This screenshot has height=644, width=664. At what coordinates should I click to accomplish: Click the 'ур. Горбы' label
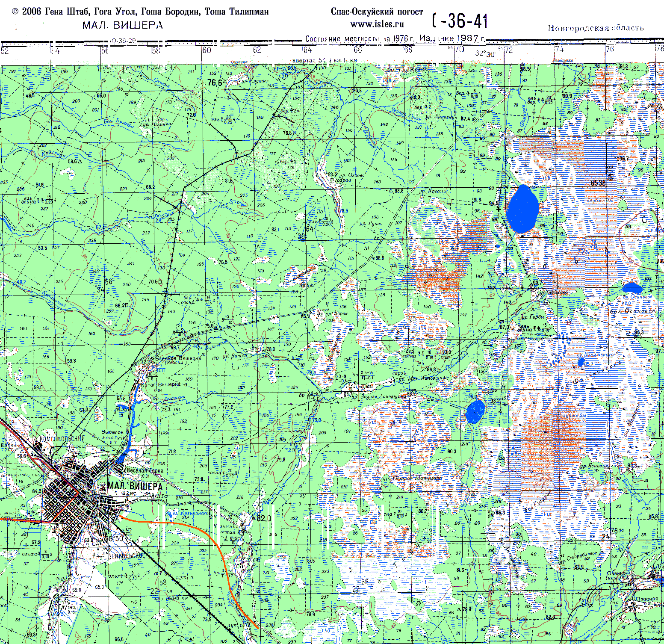tap(532, 317)
